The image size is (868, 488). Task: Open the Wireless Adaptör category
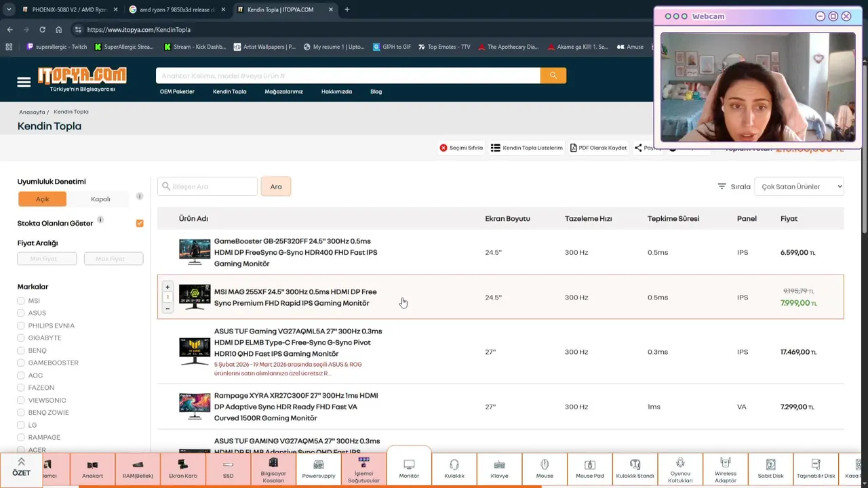click(x=726, y=469)
